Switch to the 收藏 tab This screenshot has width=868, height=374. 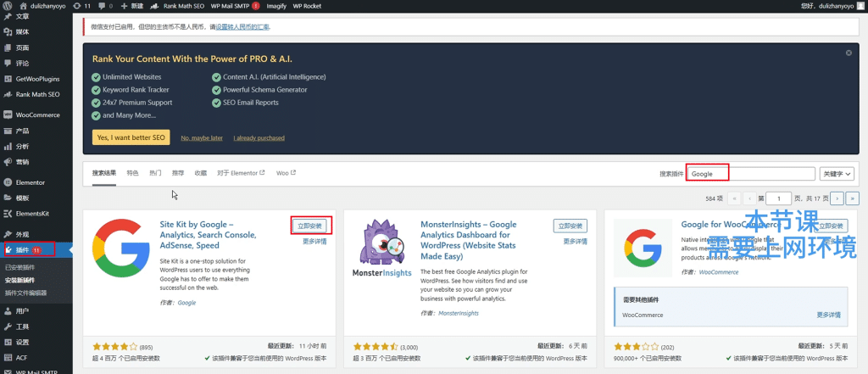click(200, 173)
